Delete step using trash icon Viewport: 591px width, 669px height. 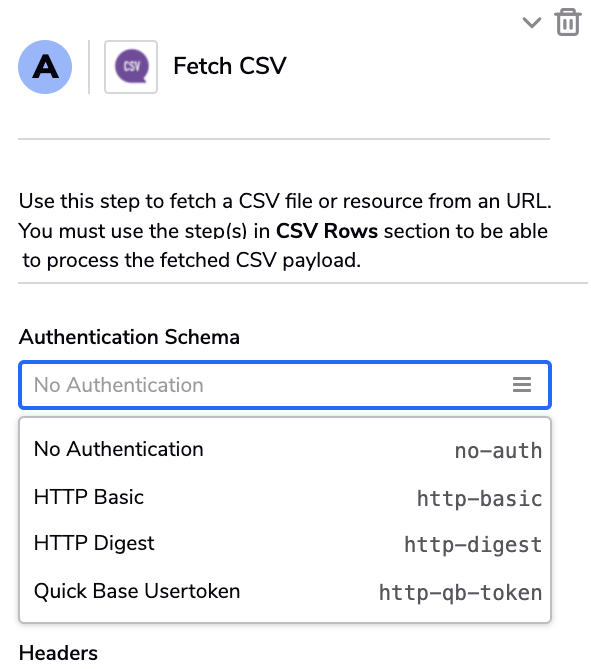[568, 22]
